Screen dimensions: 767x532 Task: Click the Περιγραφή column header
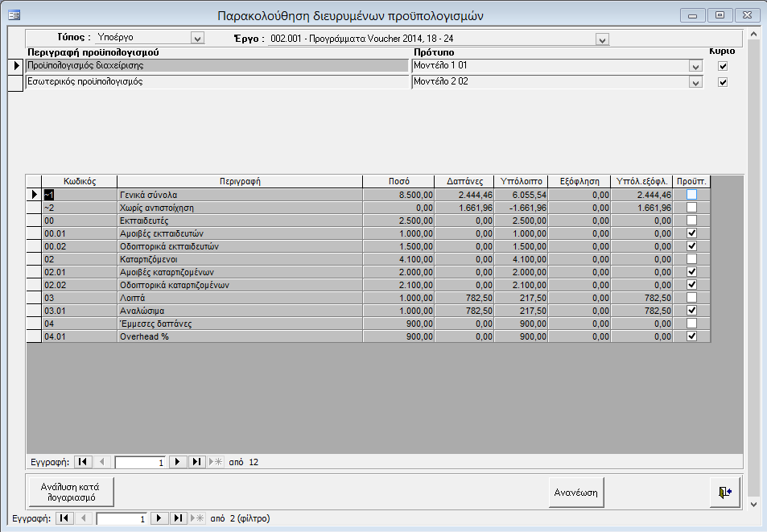(x=239, y=181)
